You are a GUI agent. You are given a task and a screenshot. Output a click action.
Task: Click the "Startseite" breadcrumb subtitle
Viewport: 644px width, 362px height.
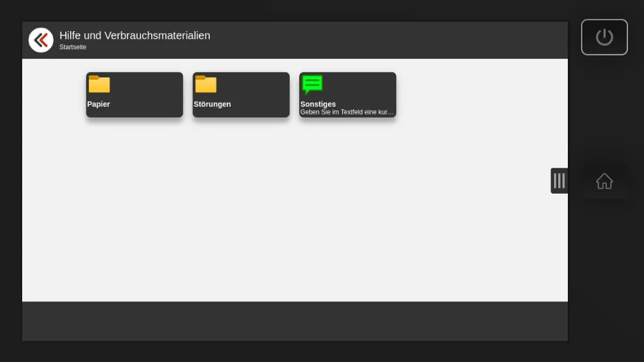pos(73,47)
